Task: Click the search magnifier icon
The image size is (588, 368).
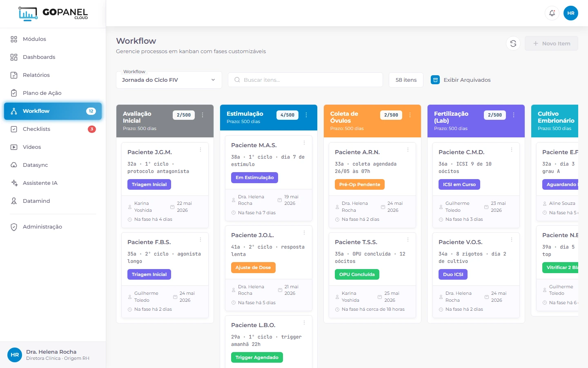Action: [237, 80]
